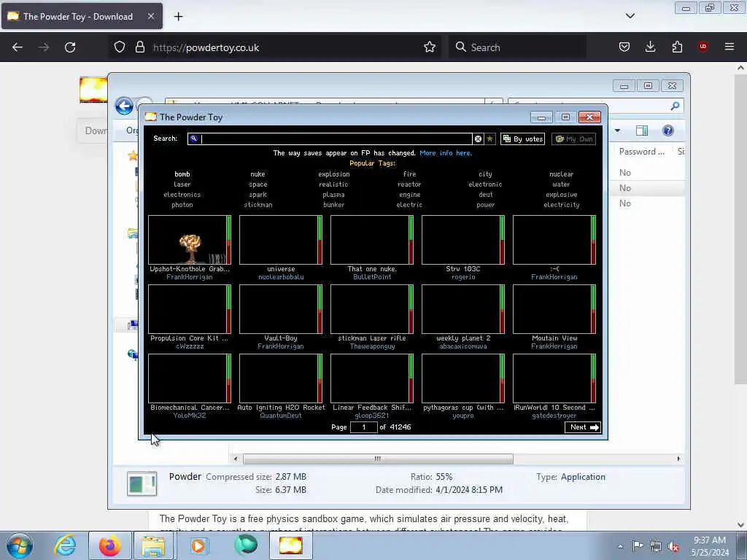Open the Windows Start menu orb
Image resolution: width=747 pixels, height=560 pixels.
[x=20, y=545]
